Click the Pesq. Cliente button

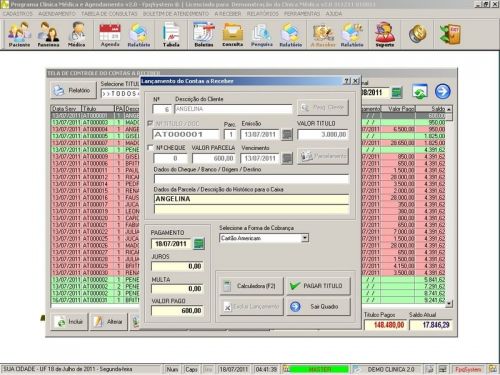[323, 107]
